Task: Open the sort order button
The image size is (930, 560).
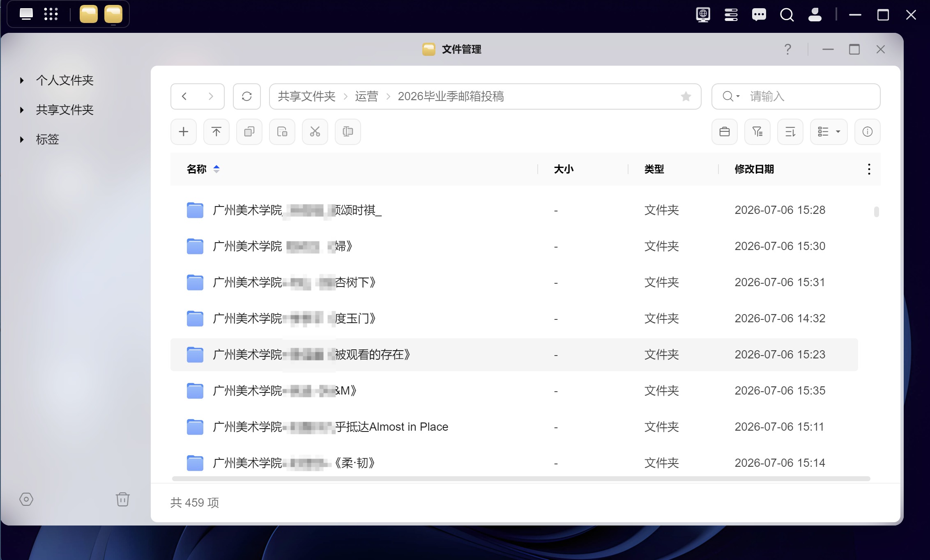Action: (790, 132)
